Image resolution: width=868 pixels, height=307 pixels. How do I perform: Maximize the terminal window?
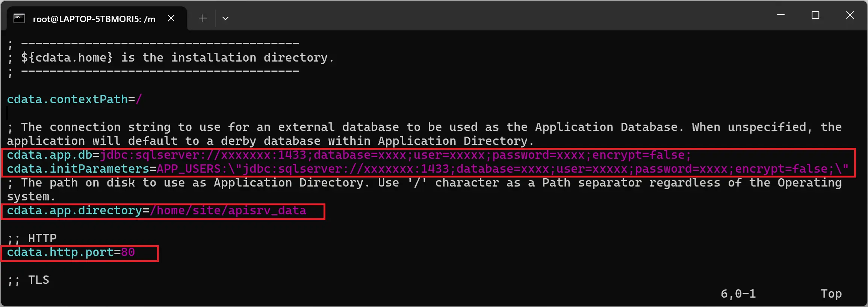click(815, 15)
